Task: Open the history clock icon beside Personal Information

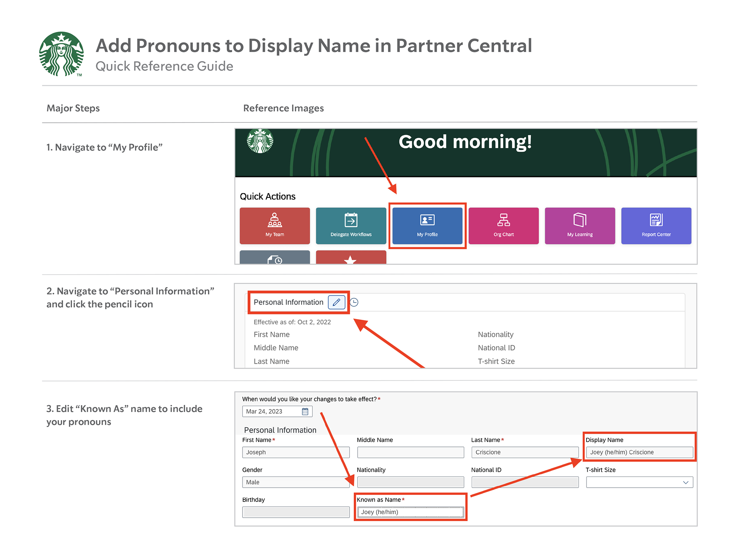Action: [x=354, y=303]
